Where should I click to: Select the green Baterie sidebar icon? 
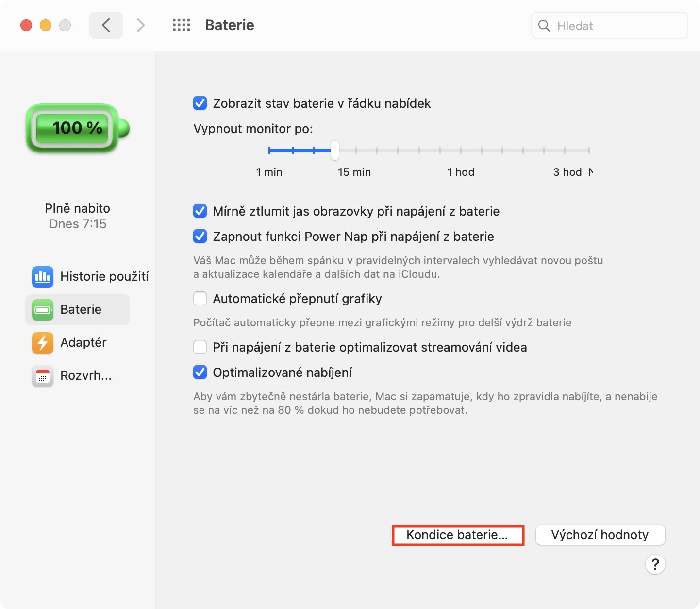tap(43, 310)
